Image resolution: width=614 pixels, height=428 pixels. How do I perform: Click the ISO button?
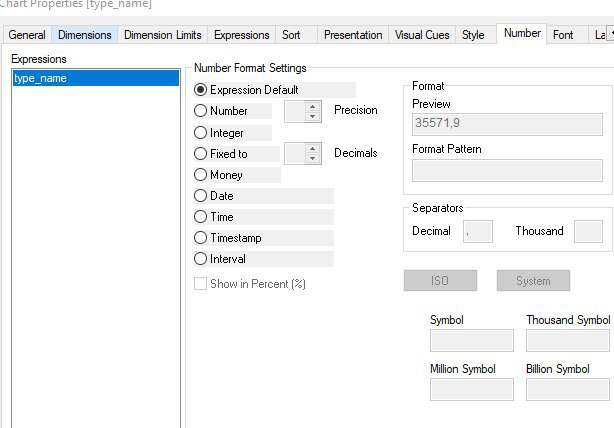click(440, 281)
